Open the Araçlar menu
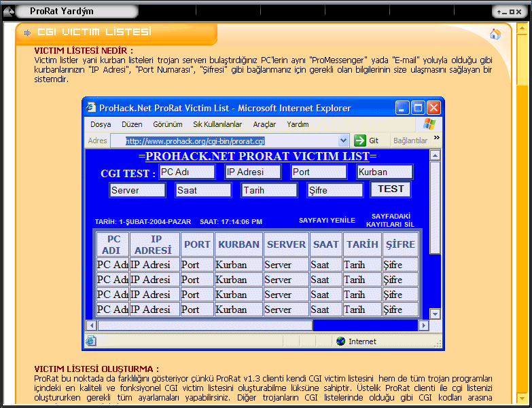The image size is (532, 408). coord(264,125)
